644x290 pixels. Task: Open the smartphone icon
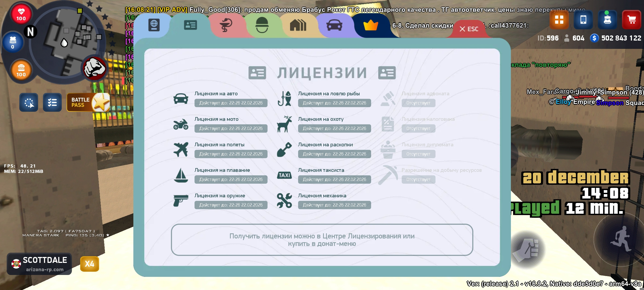(x=583, y=20)
